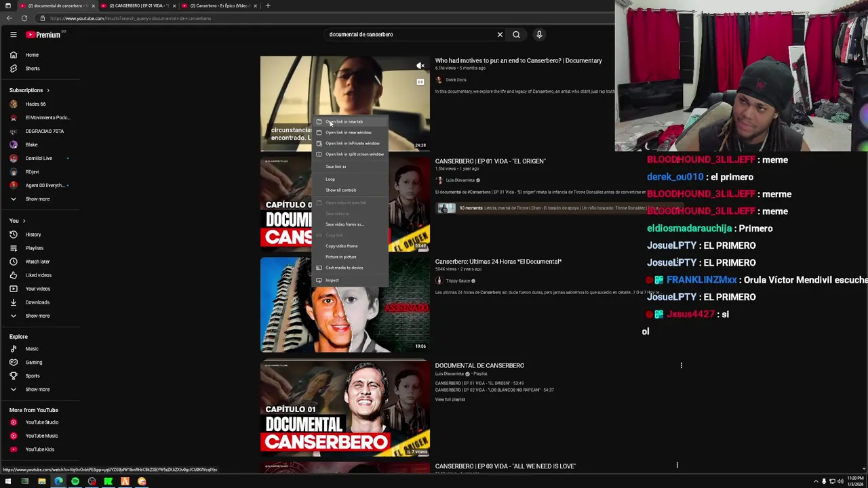Screen dimensions: 868x488
Task: Open the YouTube hamburger guide menu
Action: pyautogui.click(x=13, y=35)
